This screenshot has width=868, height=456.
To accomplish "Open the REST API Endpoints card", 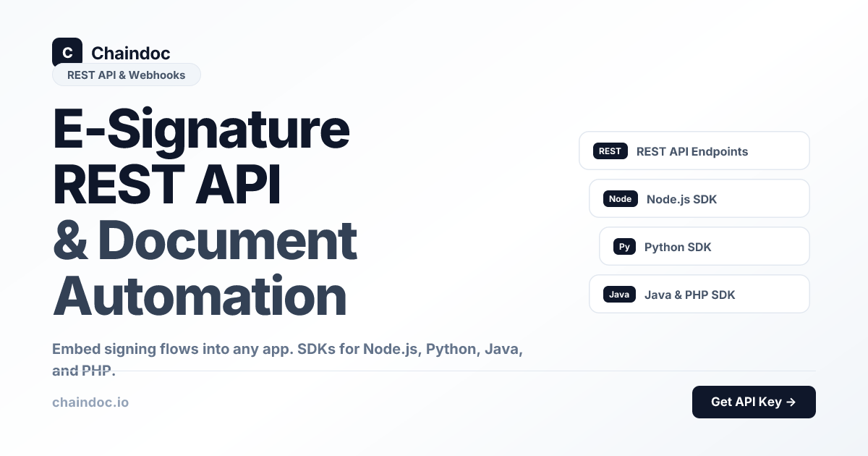I will [694, 151].
